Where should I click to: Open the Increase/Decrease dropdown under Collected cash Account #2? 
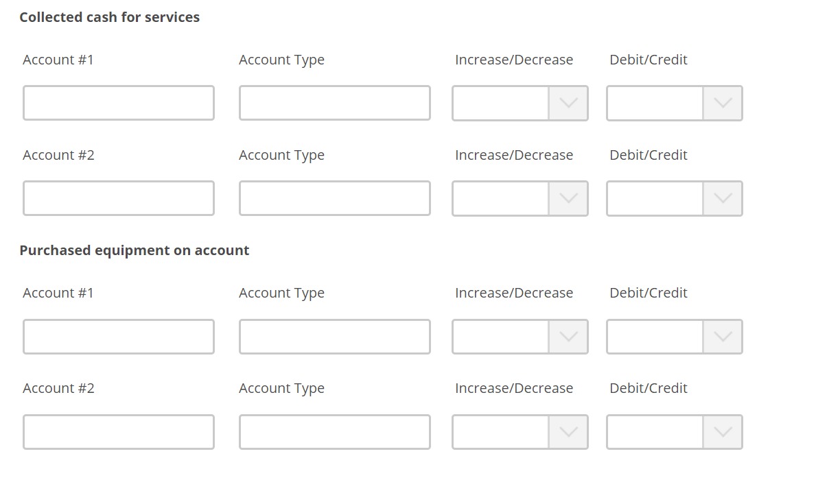(520, 198)
